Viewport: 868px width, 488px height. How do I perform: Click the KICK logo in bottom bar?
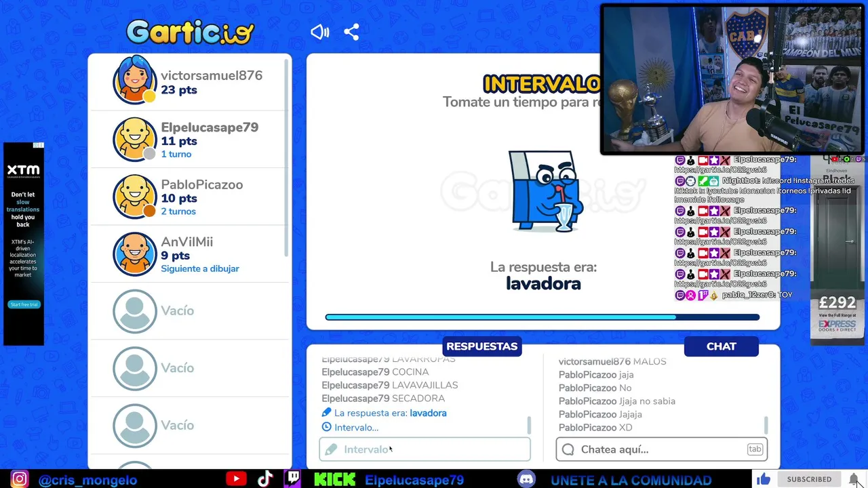click(334, 480)
